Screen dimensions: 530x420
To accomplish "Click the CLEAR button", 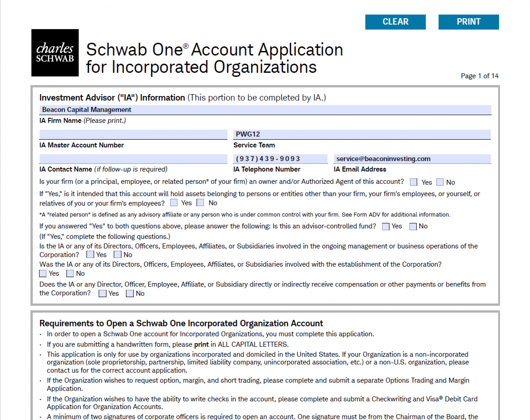I will pos(395,22).
